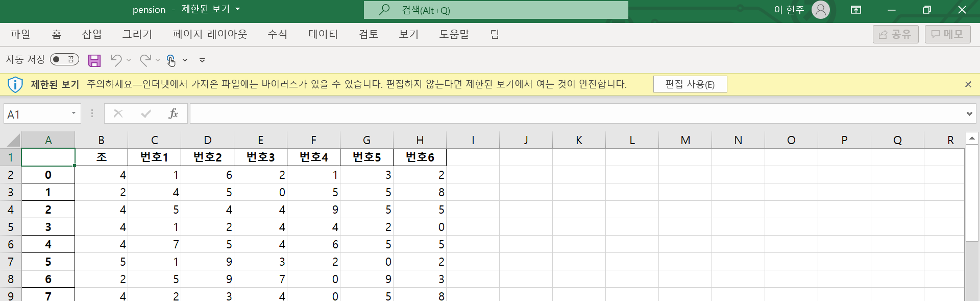980x301 pixels.
Task: Switch to the 홈 tab
Action: coord(57,34)
